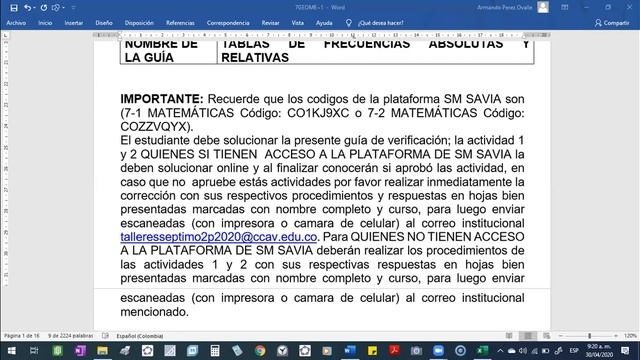The width and height of the screenshot is (640, 360).
Task: Open OneNote from the taskbar
Action: (80, 351)
